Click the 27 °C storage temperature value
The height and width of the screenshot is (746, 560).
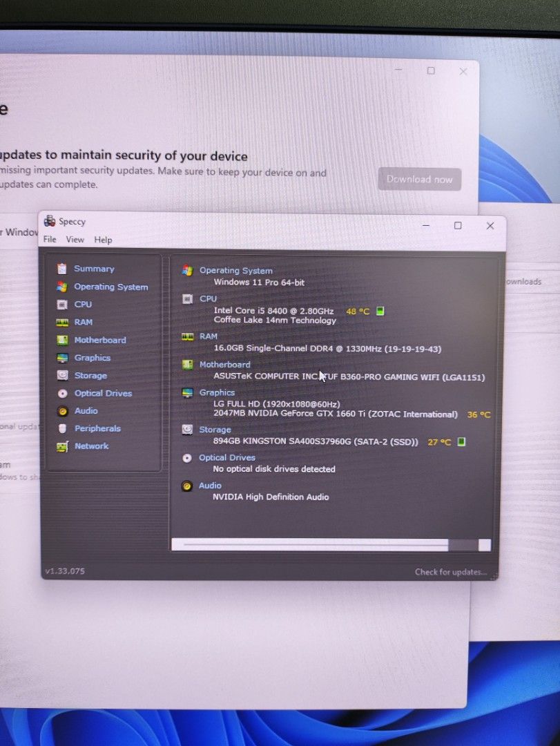[x=439, y=442]
